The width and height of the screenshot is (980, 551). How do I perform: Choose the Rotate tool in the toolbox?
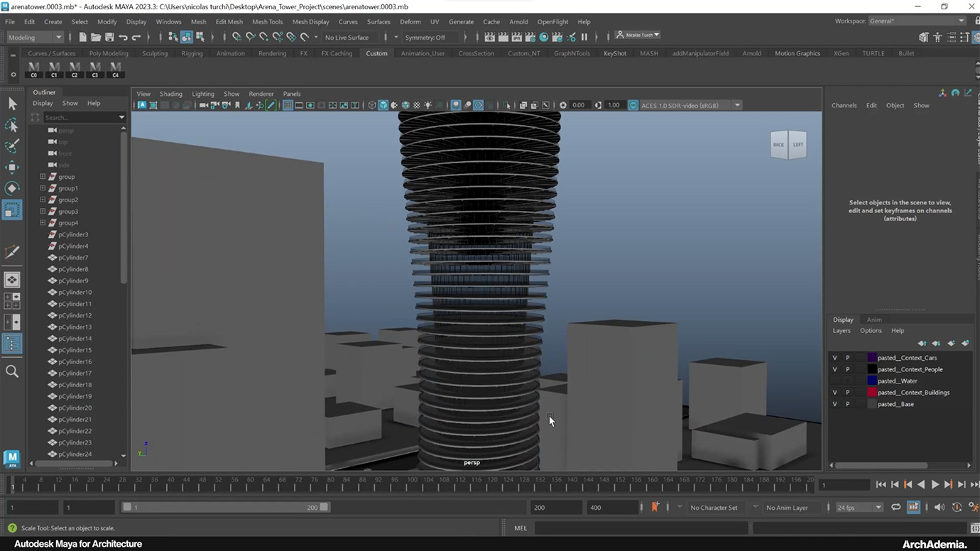12,188
